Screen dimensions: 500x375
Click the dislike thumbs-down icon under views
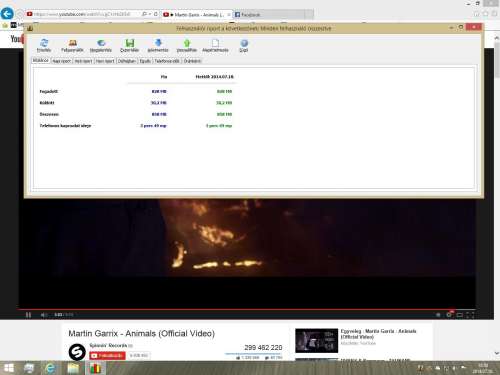[x=267, y=358]
